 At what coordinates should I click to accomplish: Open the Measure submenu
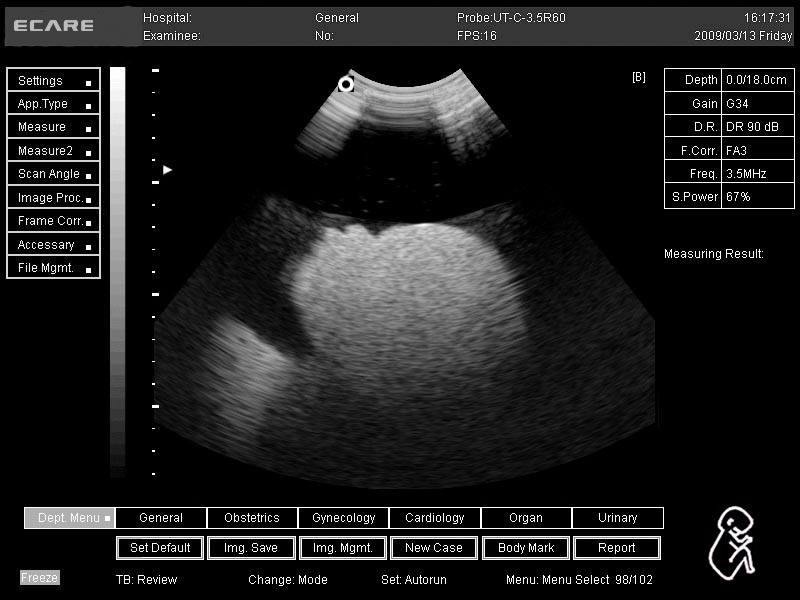[x=53, y=127]
